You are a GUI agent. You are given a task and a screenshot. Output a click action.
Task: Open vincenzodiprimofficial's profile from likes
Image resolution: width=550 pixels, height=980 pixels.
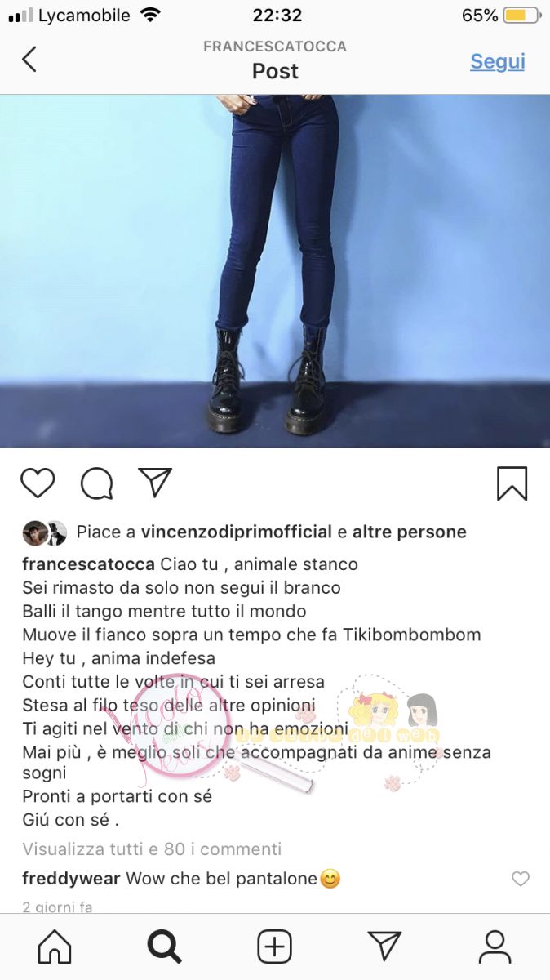point(237,532)
